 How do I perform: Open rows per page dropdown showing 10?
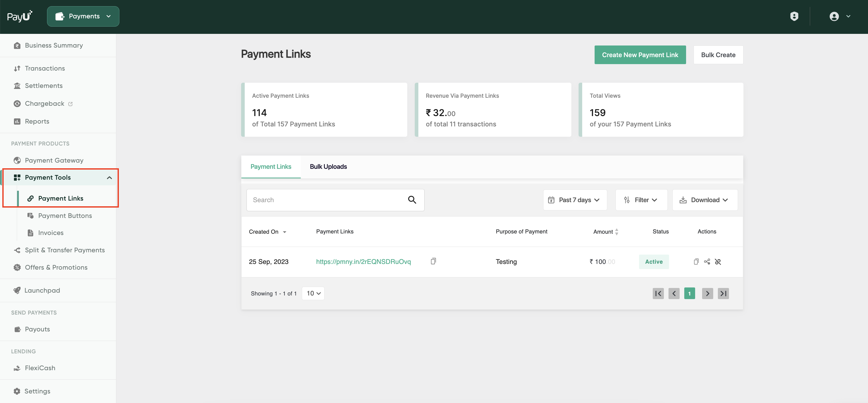click(313, 293)
